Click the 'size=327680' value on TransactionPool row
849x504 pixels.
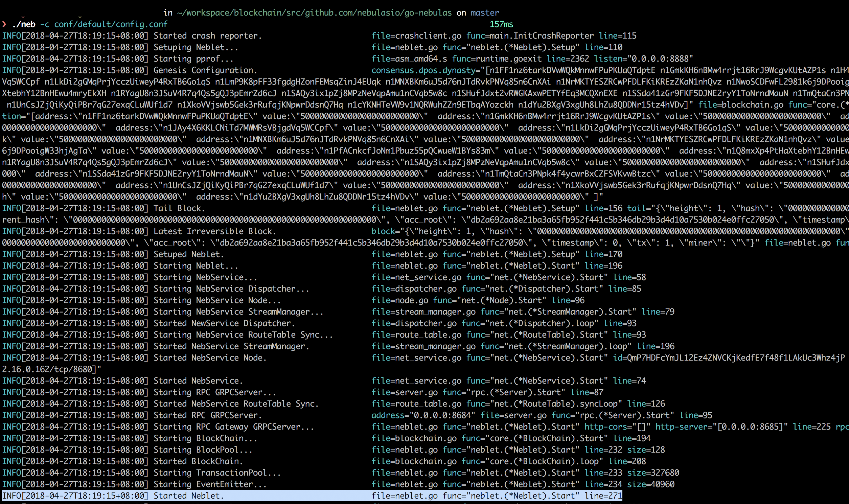[653, 473]
